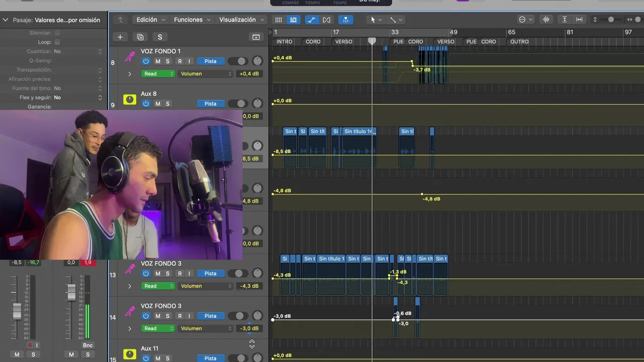644x362 pixels.
Task: Open the Flex y seguir dropdown
Action: (x=78, y=98)
